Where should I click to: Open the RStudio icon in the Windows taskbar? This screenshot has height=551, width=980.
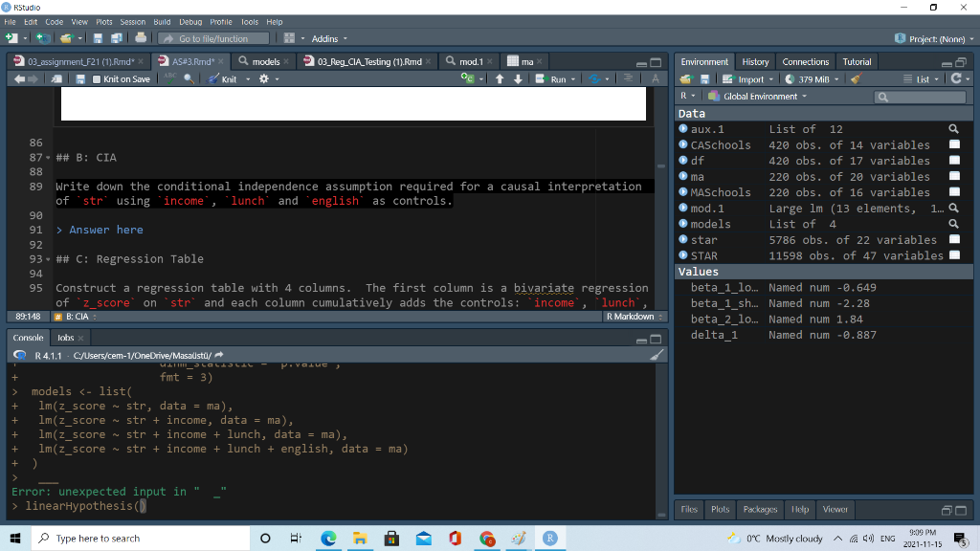(550, 538)
